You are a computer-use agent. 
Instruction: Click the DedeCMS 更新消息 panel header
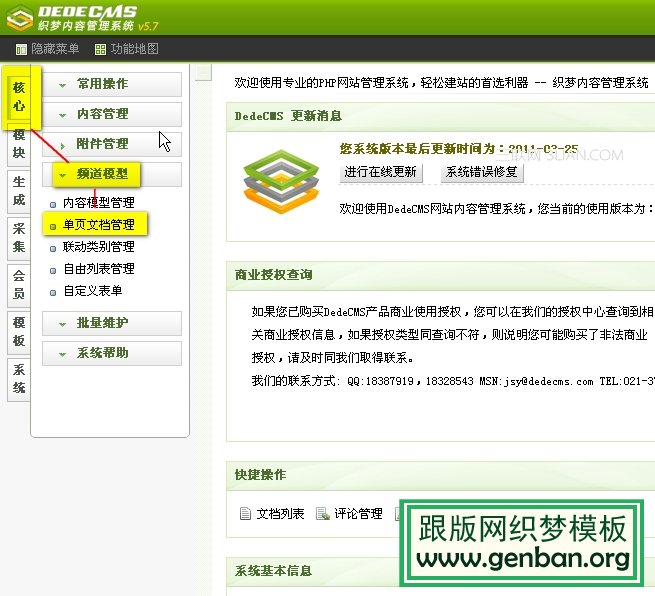click(441, 117)
